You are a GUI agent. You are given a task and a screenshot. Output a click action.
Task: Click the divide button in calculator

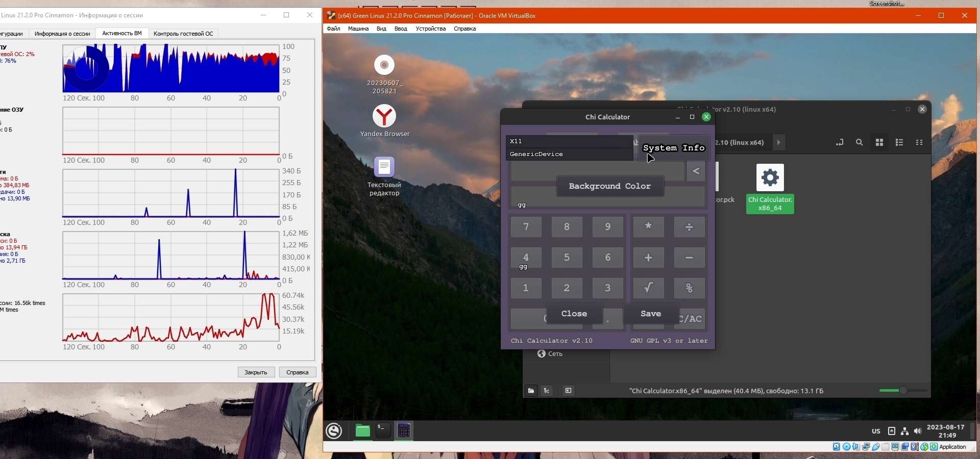(x=689, y=227)
